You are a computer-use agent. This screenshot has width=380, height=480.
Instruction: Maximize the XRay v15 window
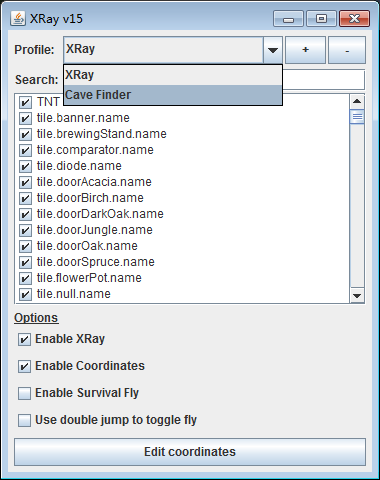click(x=321, y=19)
